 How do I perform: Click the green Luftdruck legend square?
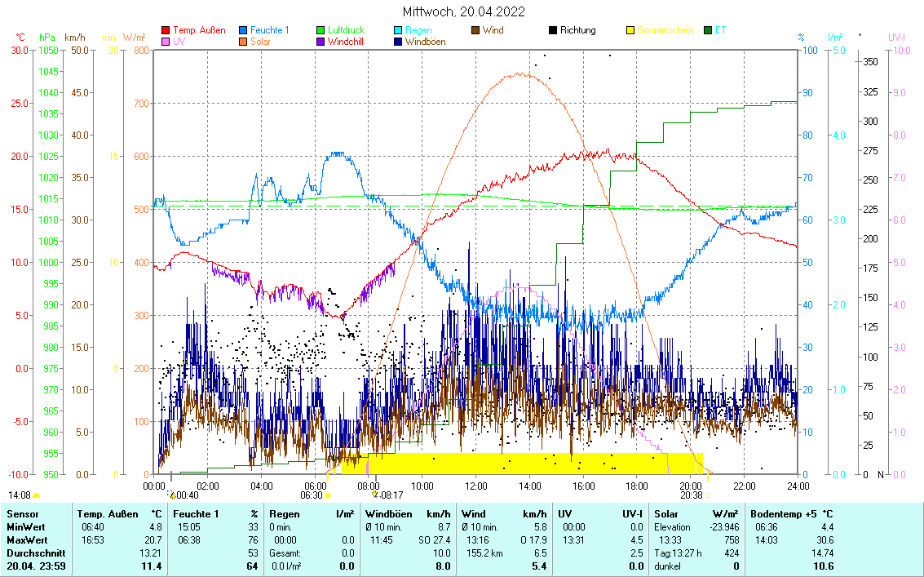coord(321,31)
